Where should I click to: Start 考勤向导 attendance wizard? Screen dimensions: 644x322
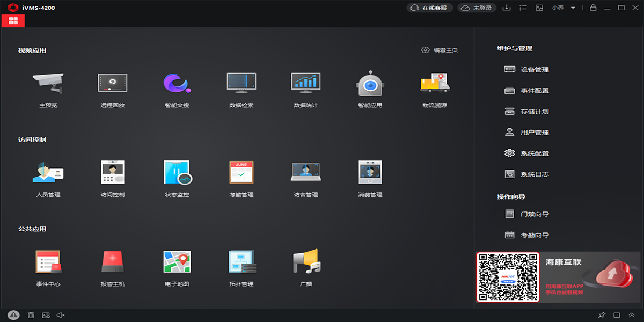(x=527, y=235)
